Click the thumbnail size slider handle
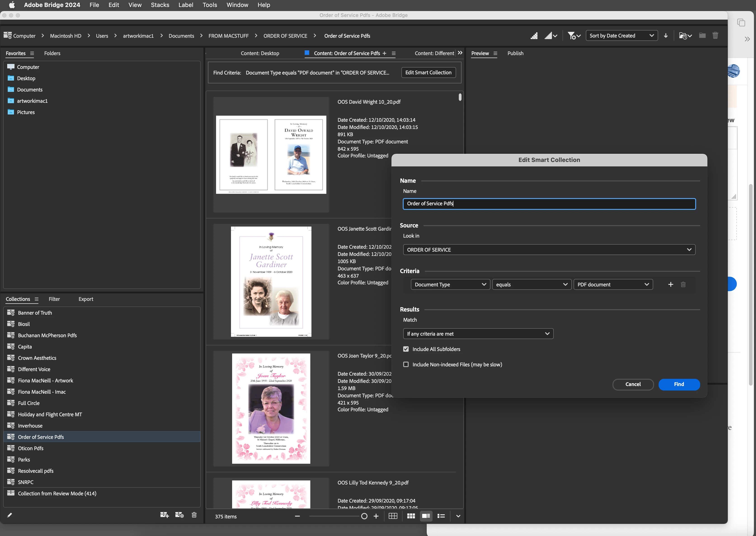 364,516
